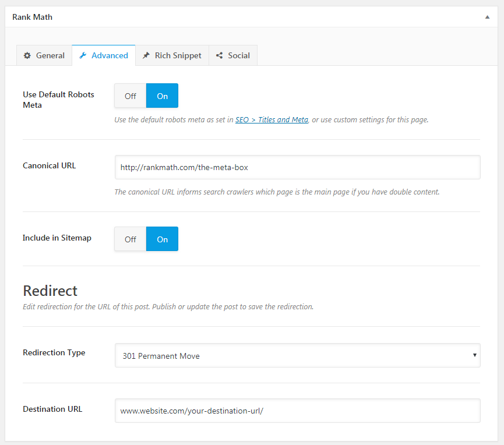Select the Social tab
The image size is (504, 445).
click(x=233, y=55)
